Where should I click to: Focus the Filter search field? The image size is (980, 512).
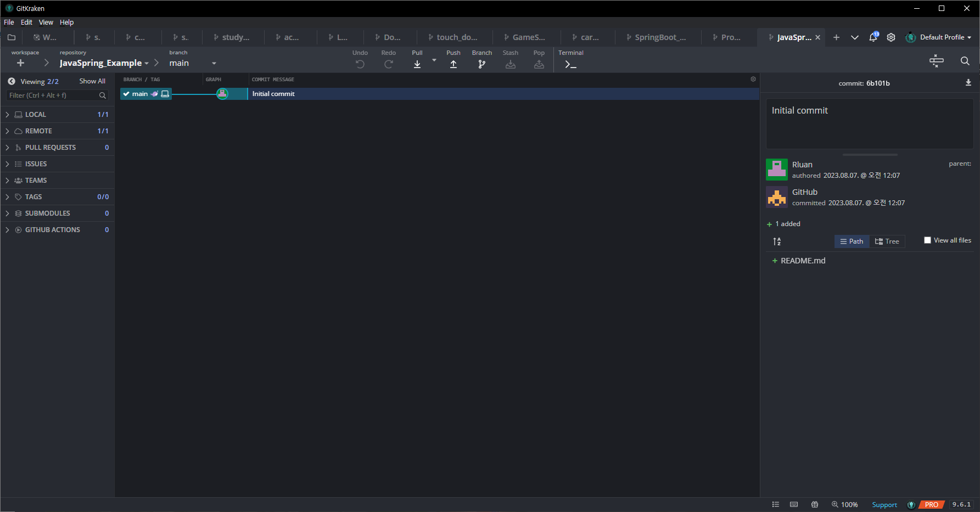(57, 95)
